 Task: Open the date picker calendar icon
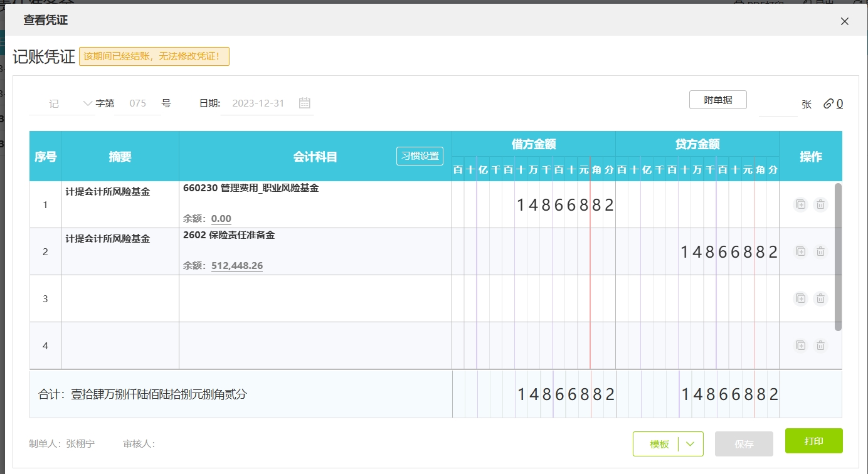(305, 103)
